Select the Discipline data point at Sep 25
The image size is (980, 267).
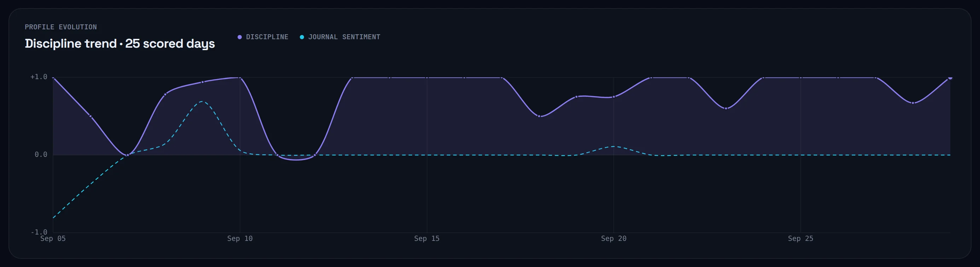(x=800, y=77)
